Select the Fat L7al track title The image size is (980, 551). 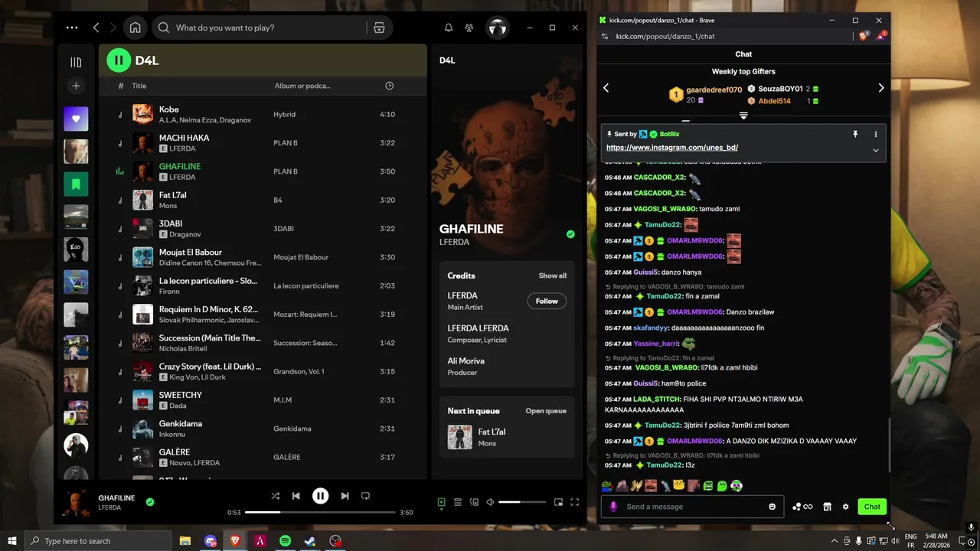172,195
